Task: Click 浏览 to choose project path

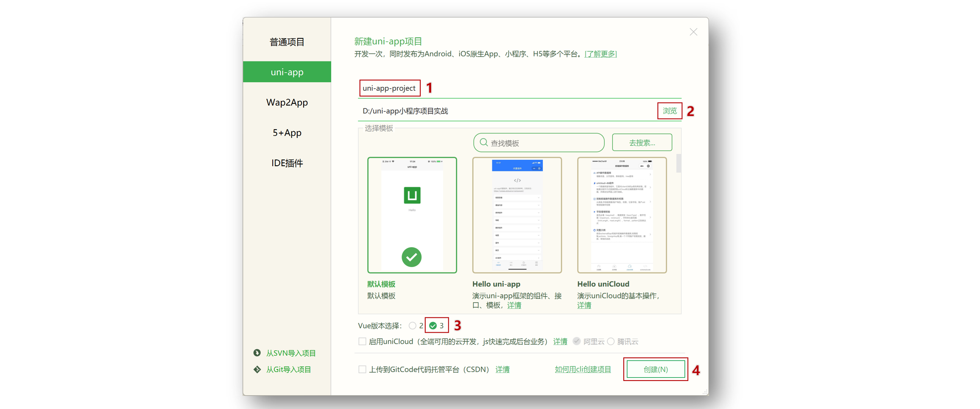Action: click(x=670, y=111)
